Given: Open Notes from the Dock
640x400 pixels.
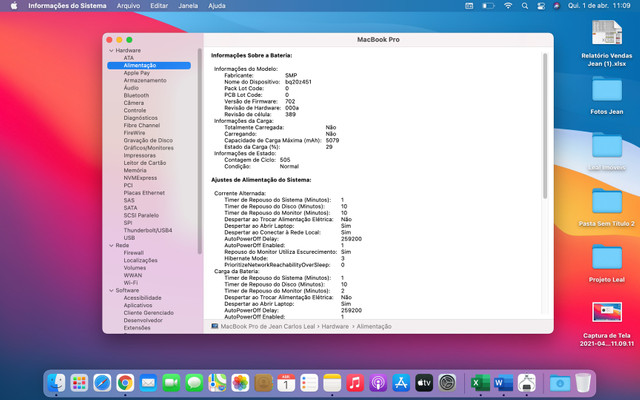Looking at the screenshot, I should [x=332, y=383].
